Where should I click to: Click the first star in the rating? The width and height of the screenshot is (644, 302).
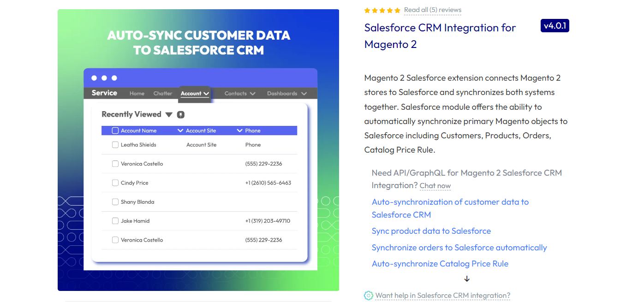coord(367,10)
